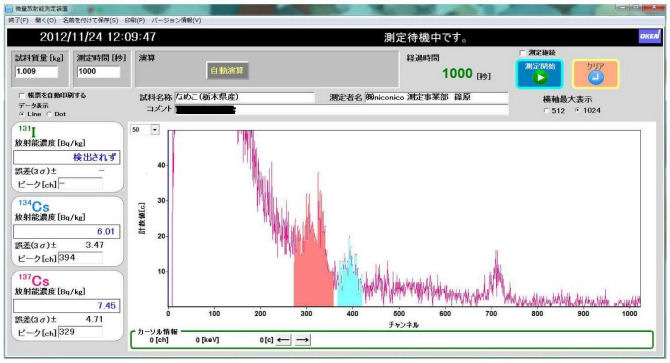Open the 印刷(P) menu
This screenshot has height=363, width=670.
[x=135, y=20]
